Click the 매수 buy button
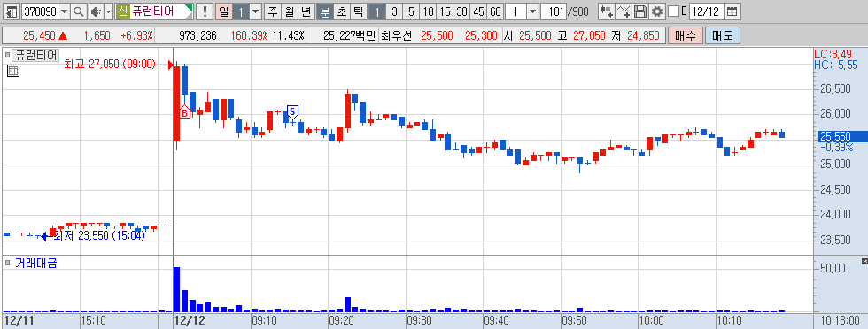This screenshot has width=868, height=329. tap(686, 36)
